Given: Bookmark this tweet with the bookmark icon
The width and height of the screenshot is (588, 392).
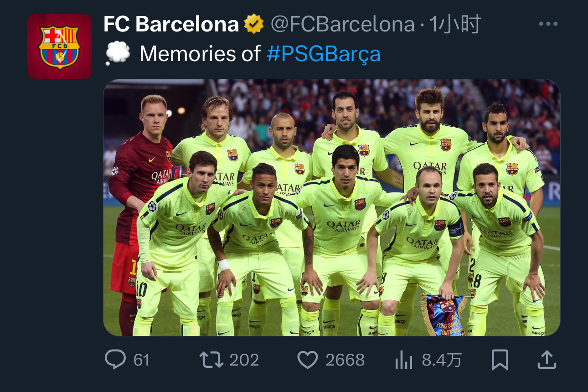Looking at the screenshot, I should point(500,360).
